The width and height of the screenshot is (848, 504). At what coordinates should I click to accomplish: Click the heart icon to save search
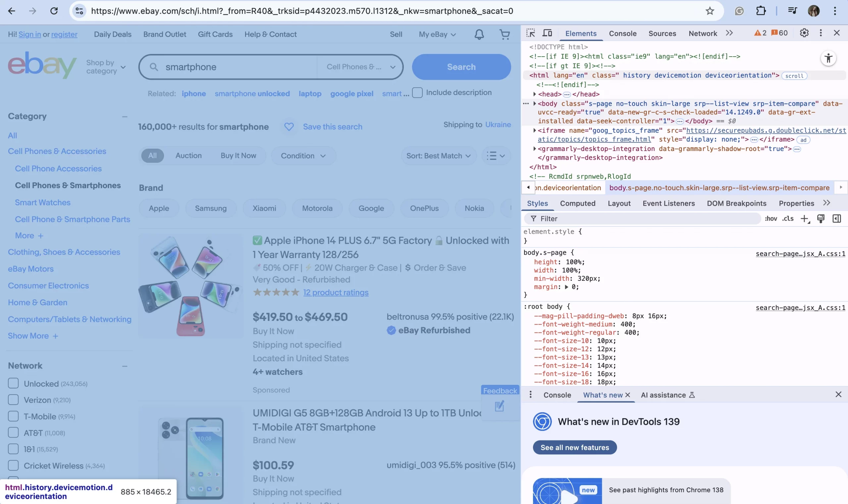289,127
